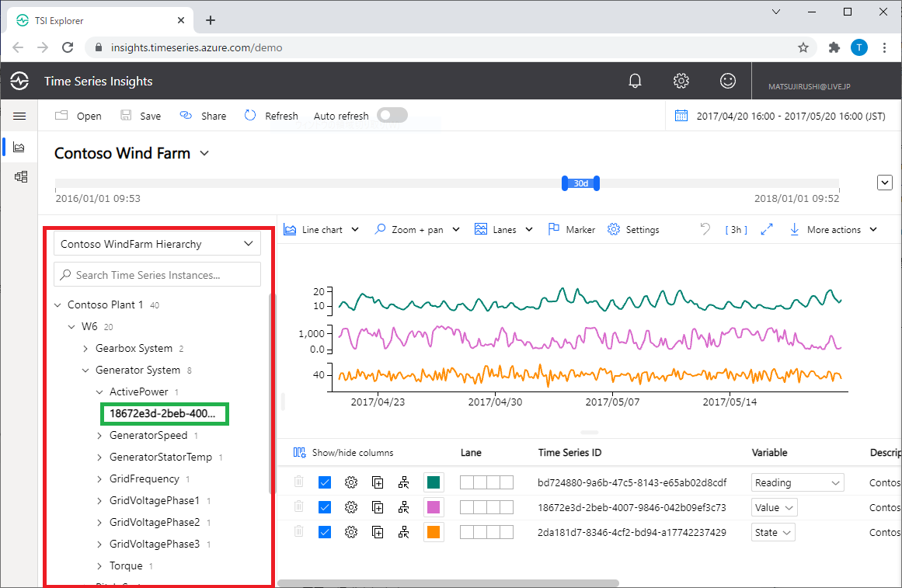
Task: Delete the 18672e3d series row
Action: (298, 506)
